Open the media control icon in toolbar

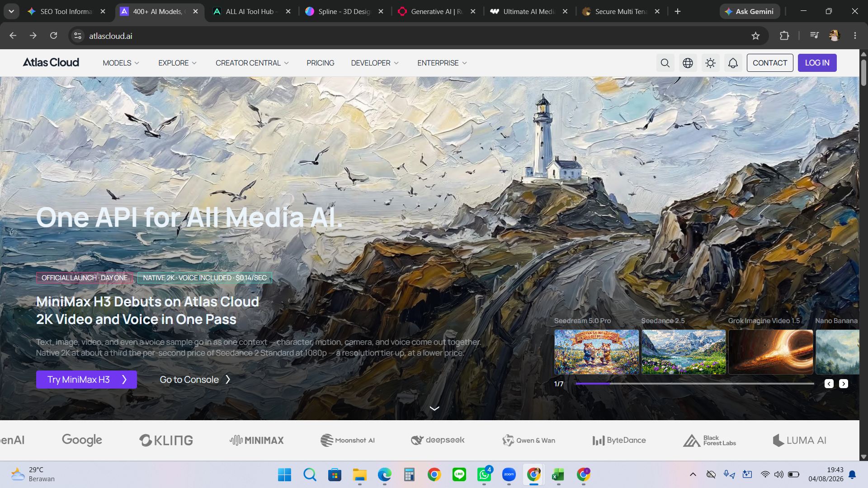(814, 35)
